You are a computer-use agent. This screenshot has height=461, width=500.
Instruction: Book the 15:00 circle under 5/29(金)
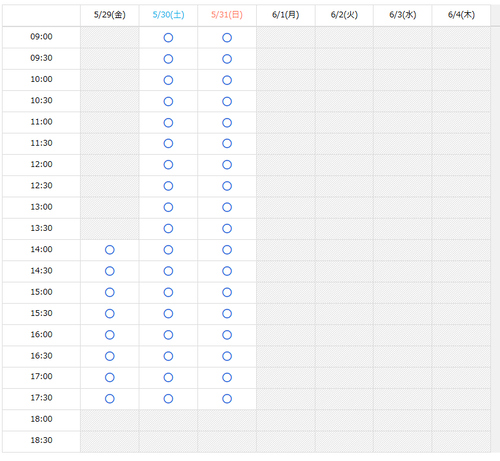click(110, 292)
